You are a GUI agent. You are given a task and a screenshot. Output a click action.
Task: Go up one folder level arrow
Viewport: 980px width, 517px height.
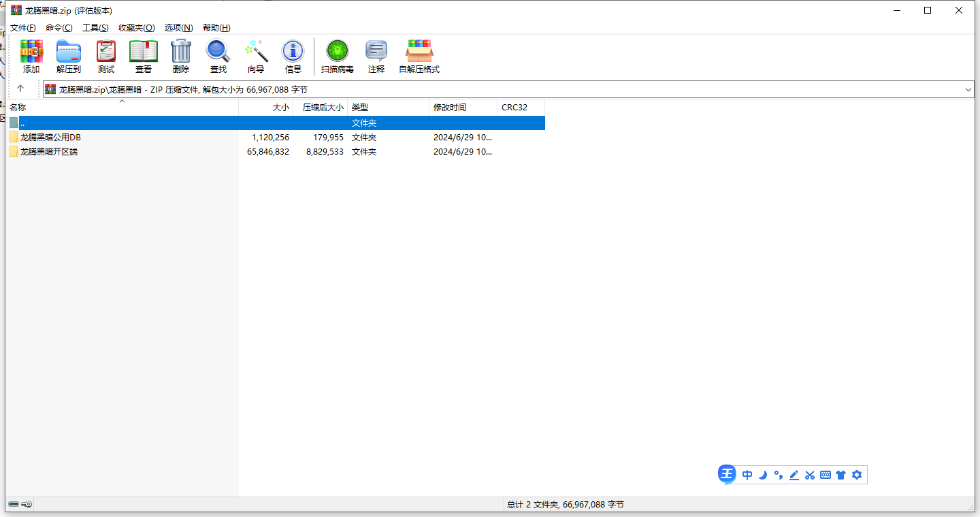(x=20, y=89)
